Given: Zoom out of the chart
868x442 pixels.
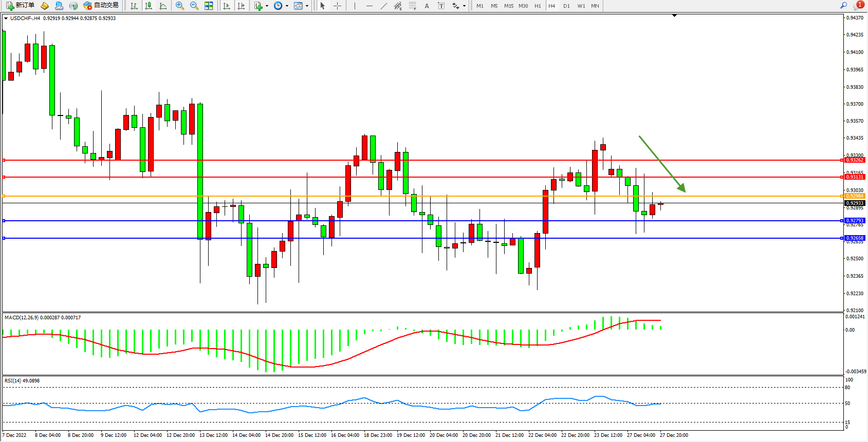Looking at the screenshot, I should (194, 6).
